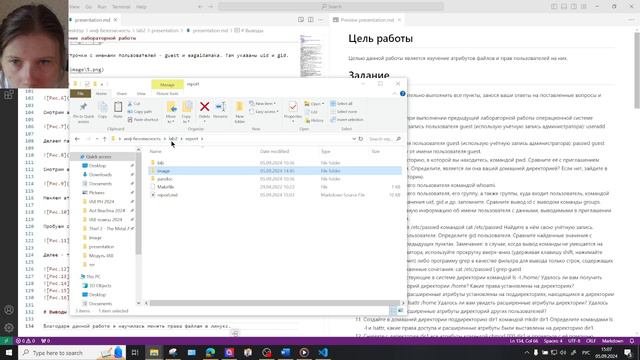Refresh the Explorer address bar
640x360 pixels.
[360, 139]
